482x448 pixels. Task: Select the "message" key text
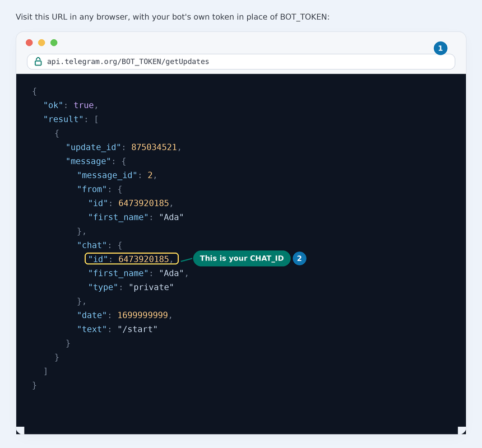click(88, 161)
